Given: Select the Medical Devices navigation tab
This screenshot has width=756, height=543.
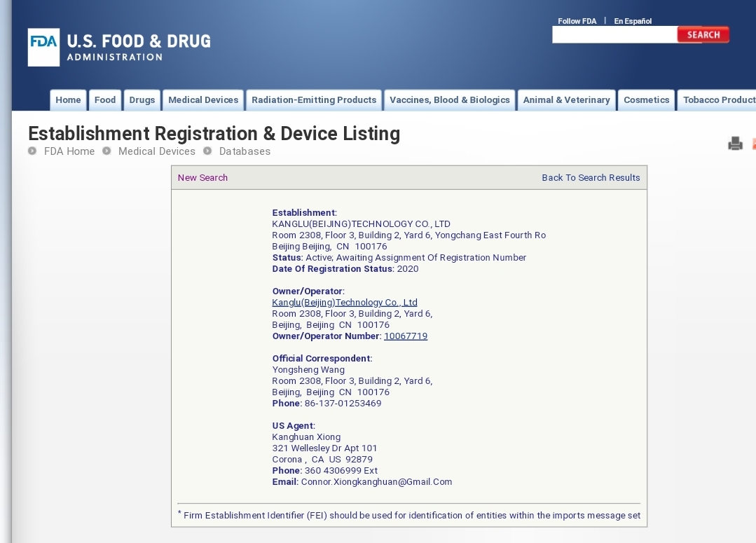Looking at the screenshot, I should (x=203, y=100).
